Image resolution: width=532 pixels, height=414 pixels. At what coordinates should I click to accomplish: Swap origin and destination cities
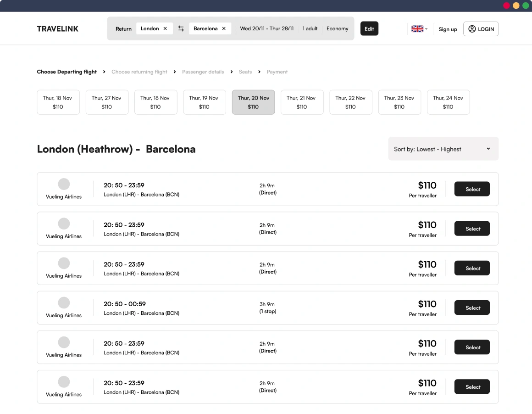181,28
